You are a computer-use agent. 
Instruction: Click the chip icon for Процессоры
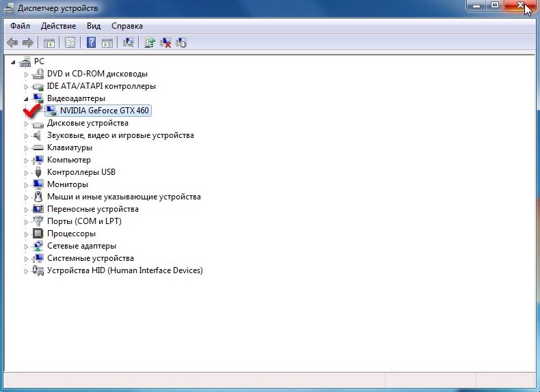tap(38, 234)
